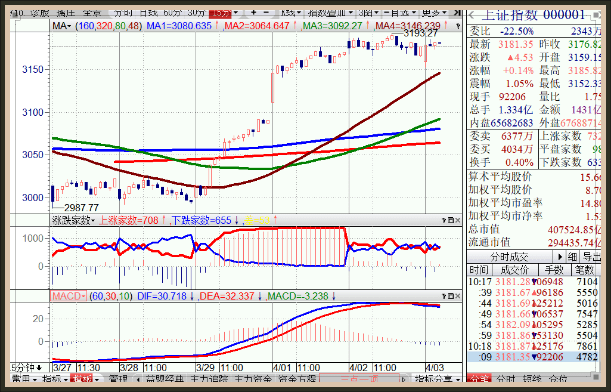This screenshot has height=392, width=611.
Task: Close the MACD sub-panel
Action: 457,296
